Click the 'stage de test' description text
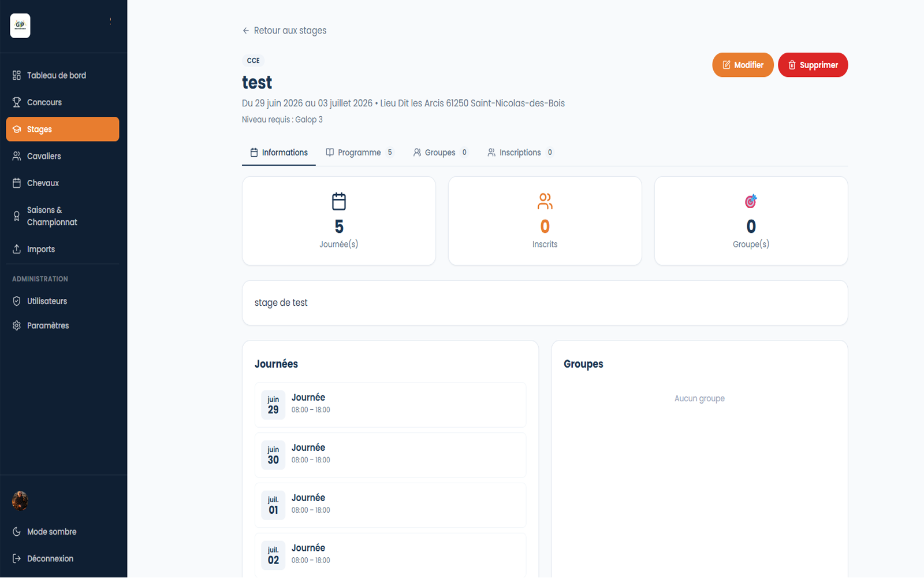 pyautogui.click(x=281, y=303)
